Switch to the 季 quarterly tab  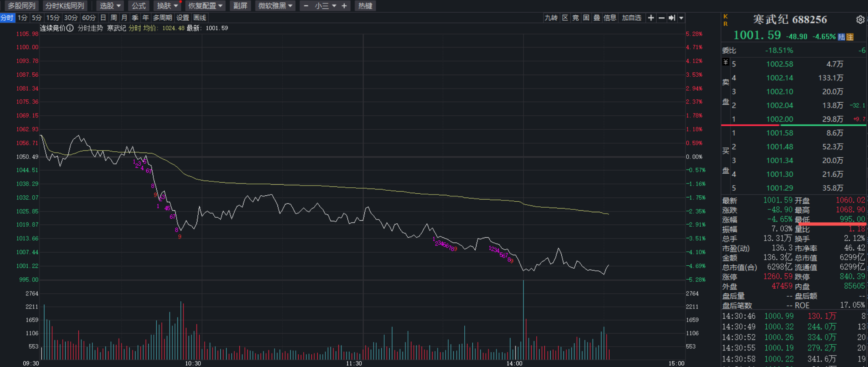tap(135, 18)
